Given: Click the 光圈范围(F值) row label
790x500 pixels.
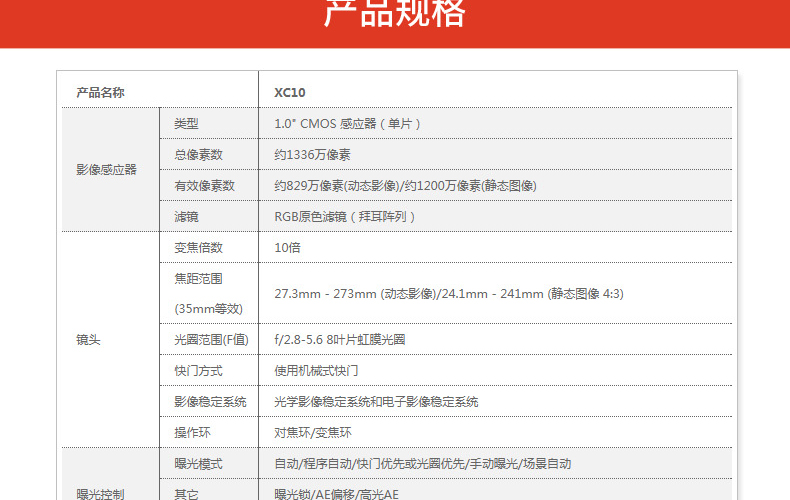Looking at the screenshot, I should 212,340.
